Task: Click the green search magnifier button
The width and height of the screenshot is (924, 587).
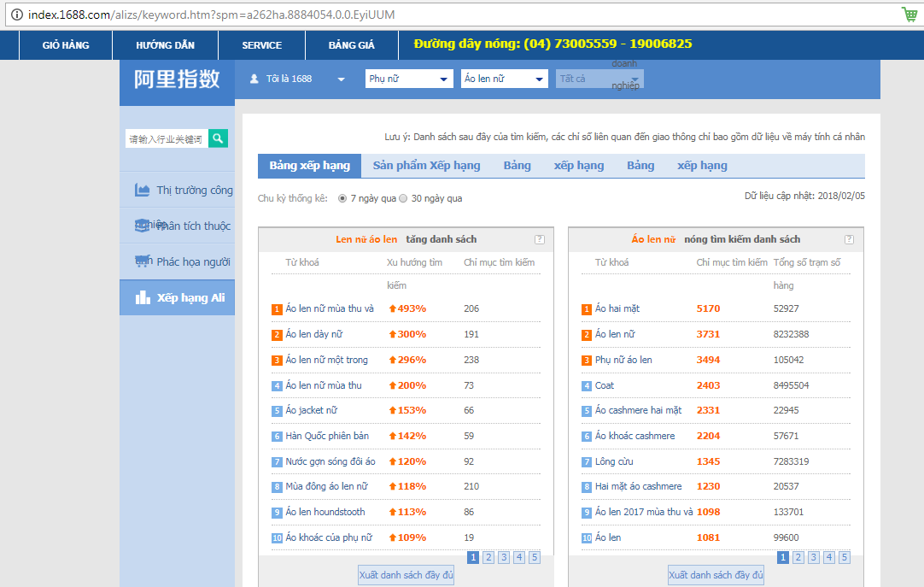Action: pyautogui.click(x=218, y=138)
